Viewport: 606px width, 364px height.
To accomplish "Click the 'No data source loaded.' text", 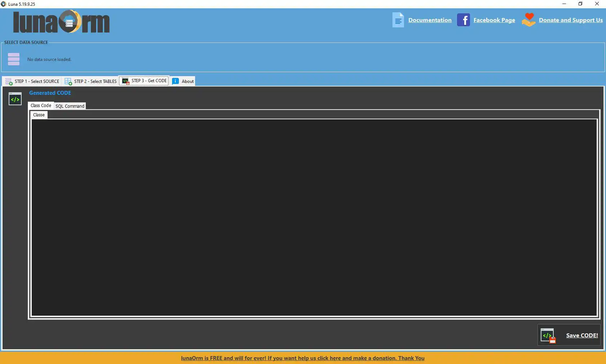I will (49, 59).
